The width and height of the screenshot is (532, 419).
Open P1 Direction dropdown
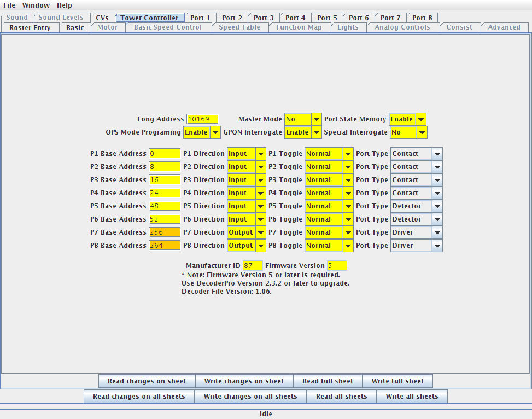[246, 154]
